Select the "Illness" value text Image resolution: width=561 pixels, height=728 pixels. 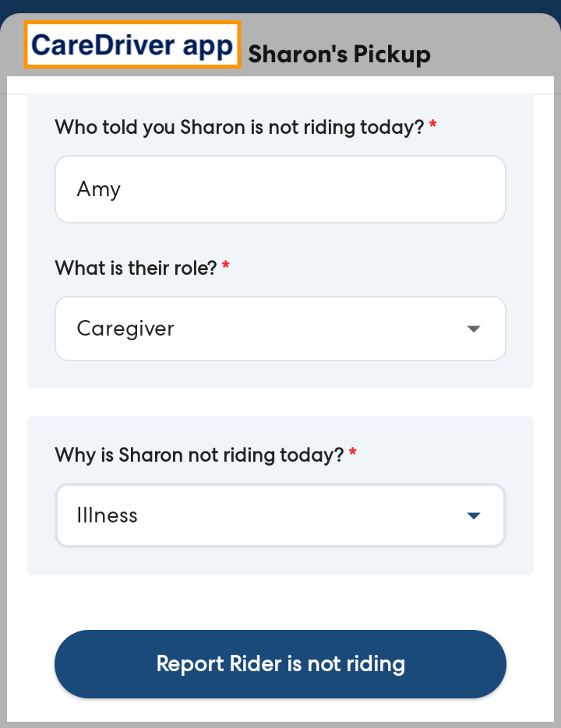click(x=108, y=515)
